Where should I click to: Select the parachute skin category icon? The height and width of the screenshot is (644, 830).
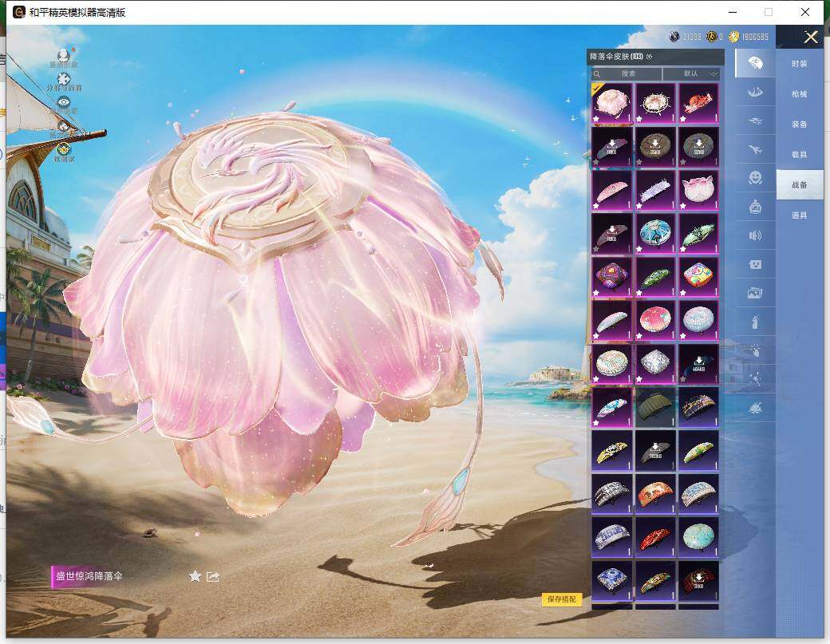(755, 64)
